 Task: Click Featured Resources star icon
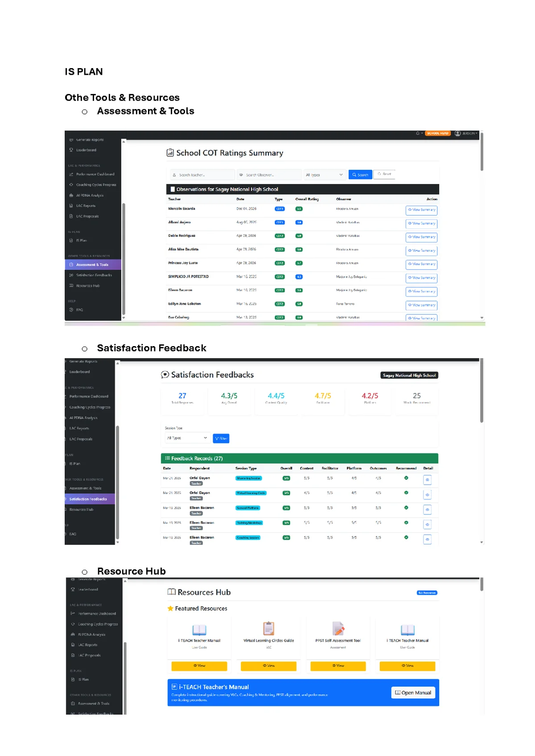170,609
